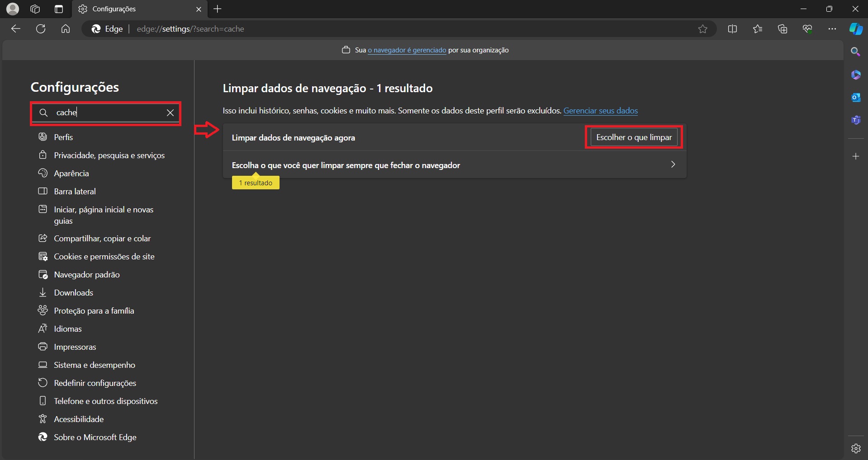Add this page to favorites star
This screenshot has width=868, height=460.
coord(702,29)
